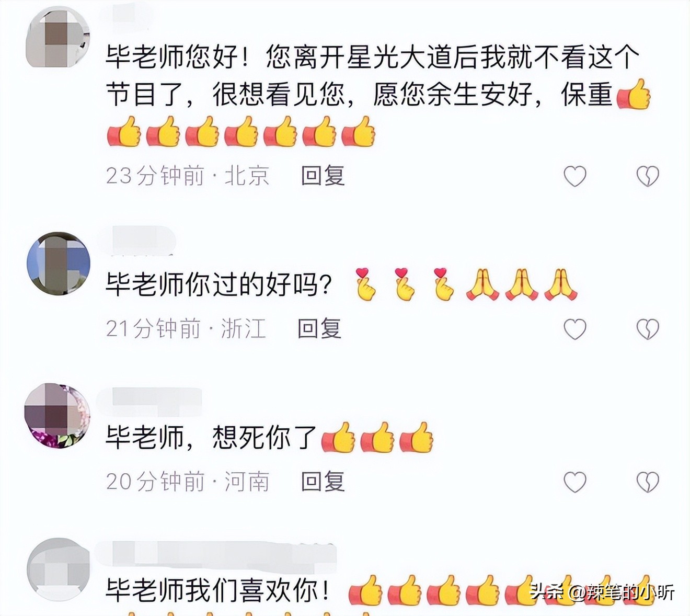Like the Beijing comment with heart icon

point(574,176)
